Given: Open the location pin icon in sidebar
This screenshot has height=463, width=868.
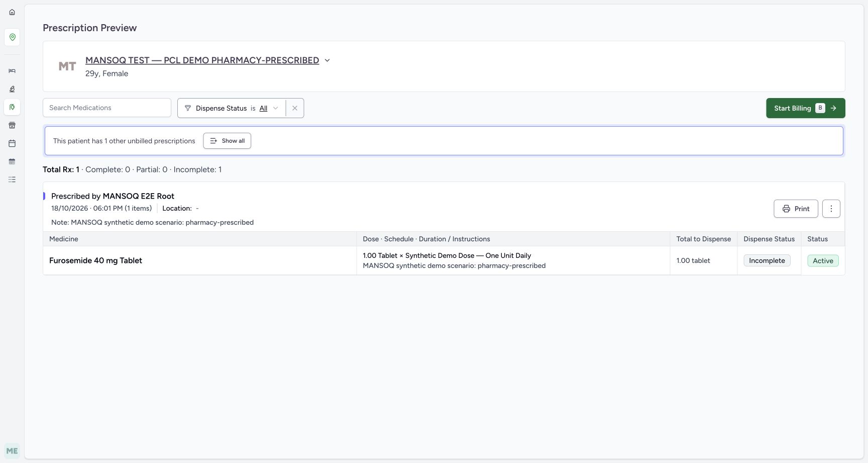Looking at the screenshot, I should click(12, 37).
